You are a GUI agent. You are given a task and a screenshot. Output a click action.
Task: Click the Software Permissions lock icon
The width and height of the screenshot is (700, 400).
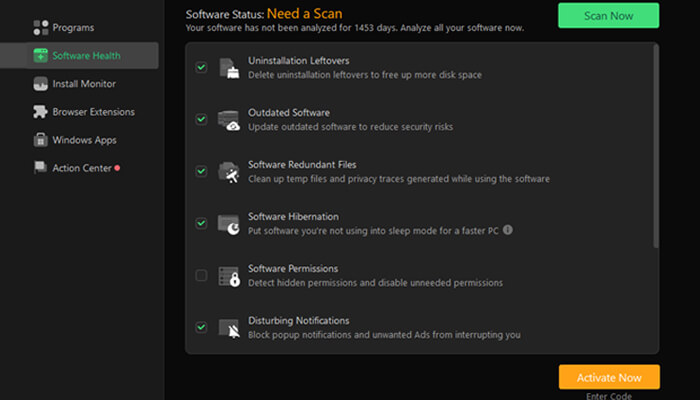coord(229,276)
